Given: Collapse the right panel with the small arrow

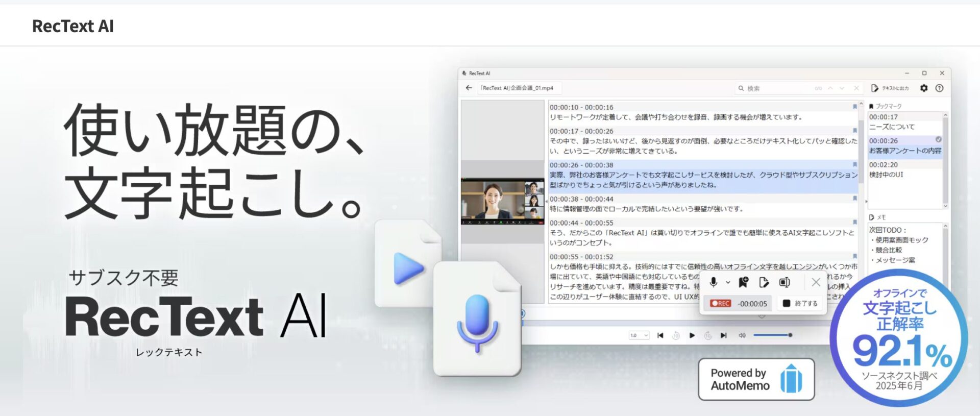Looking at the screenshot, I should pos(866,202).
